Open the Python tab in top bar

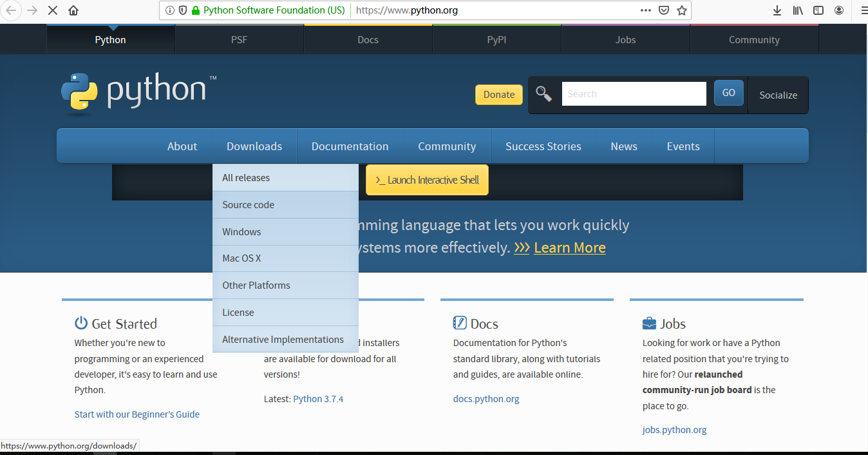coord(111,39)
